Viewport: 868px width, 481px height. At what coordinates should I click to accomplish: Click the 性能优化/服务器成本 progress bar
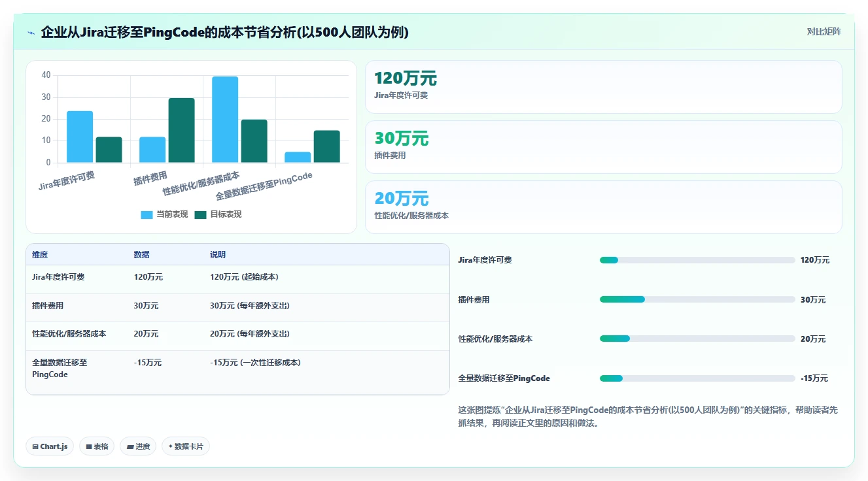tap(697, 339)
